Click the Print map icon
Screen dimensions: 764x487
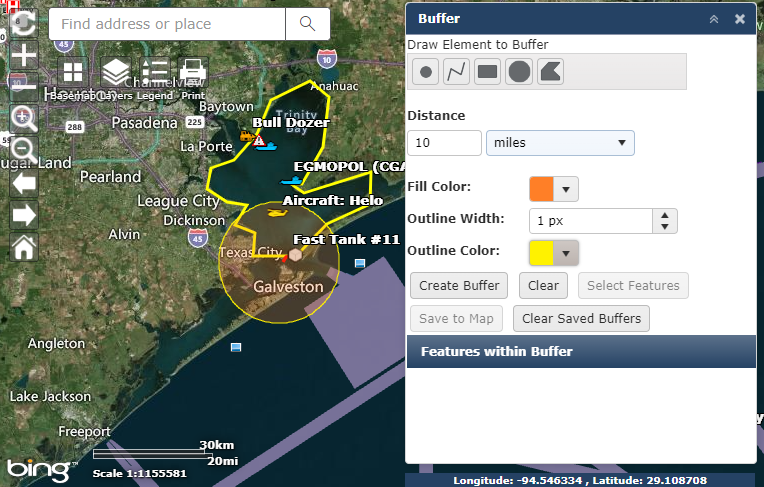[193, 72]
